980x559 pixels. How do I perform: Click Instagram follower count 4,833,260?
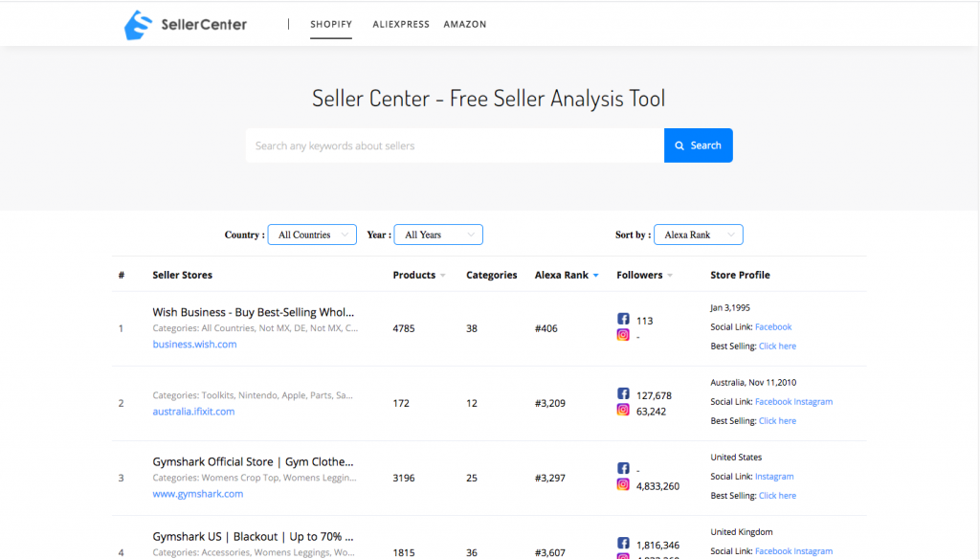coord(657,486)
